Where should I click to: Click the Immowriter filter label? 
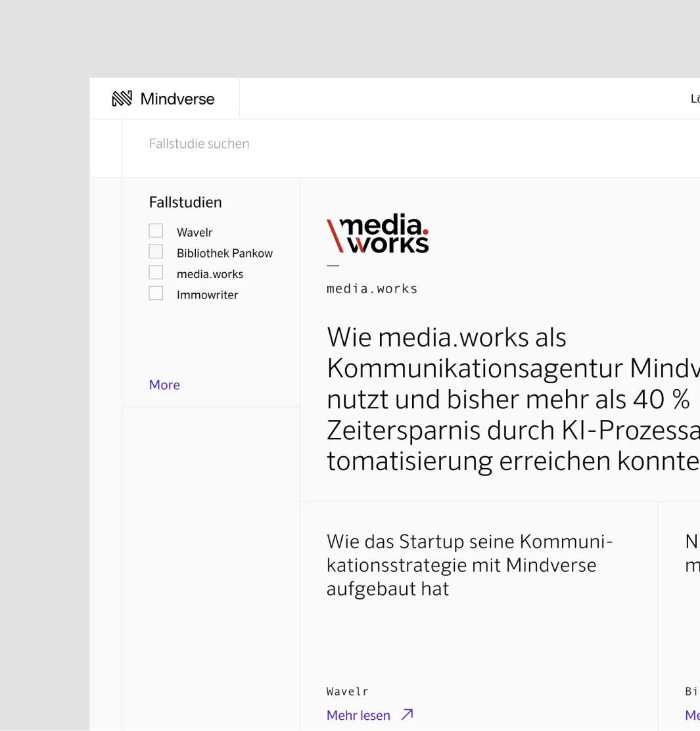tap(208, 295)
